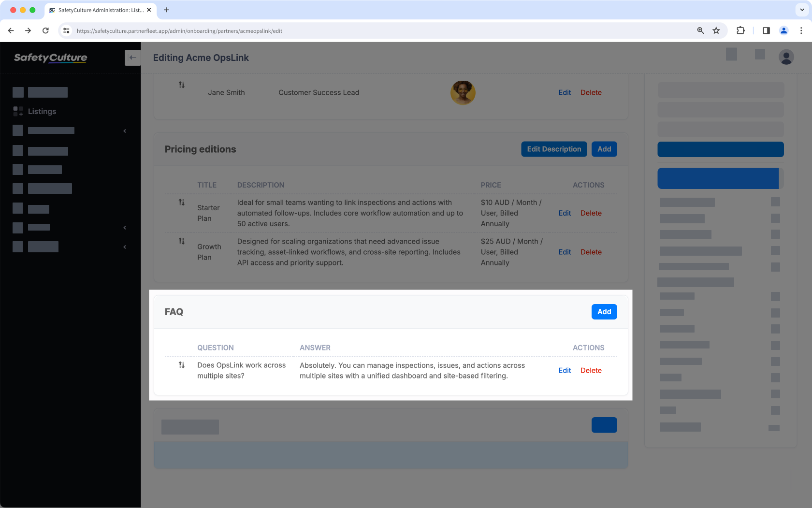Click the SafetyCulture logo
Image resolution: width=812 pixels, height=508 pixels.
[50, 58]
